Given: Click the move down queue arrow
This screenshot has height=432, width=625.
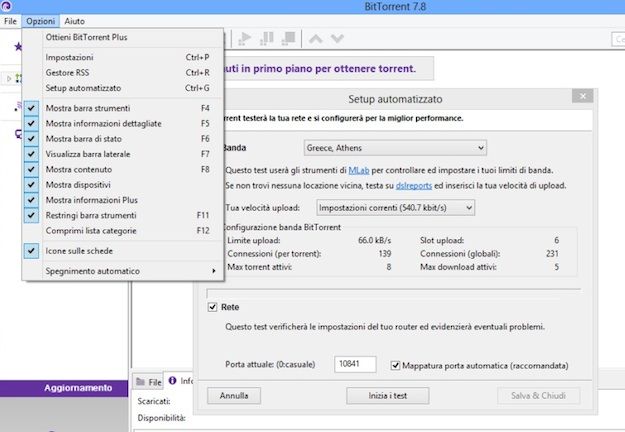Looking at the screenshot, I should (337, 39).
